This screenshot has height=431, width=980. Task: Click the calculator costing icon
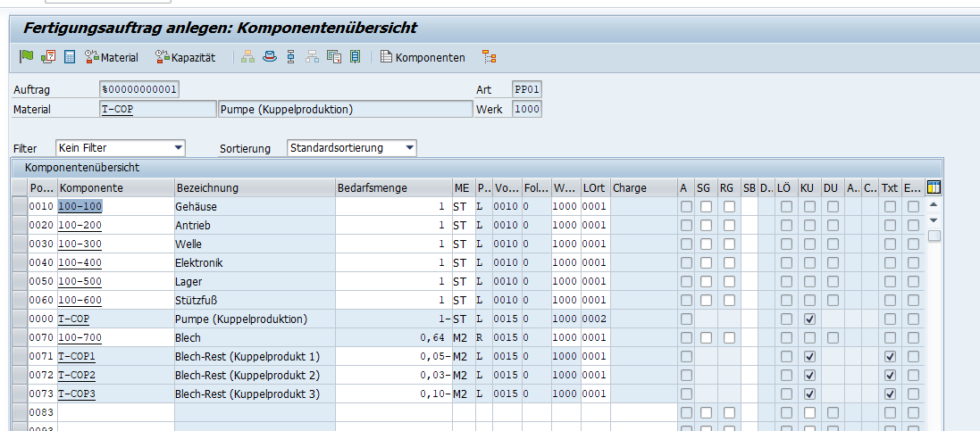pos(70,57)
